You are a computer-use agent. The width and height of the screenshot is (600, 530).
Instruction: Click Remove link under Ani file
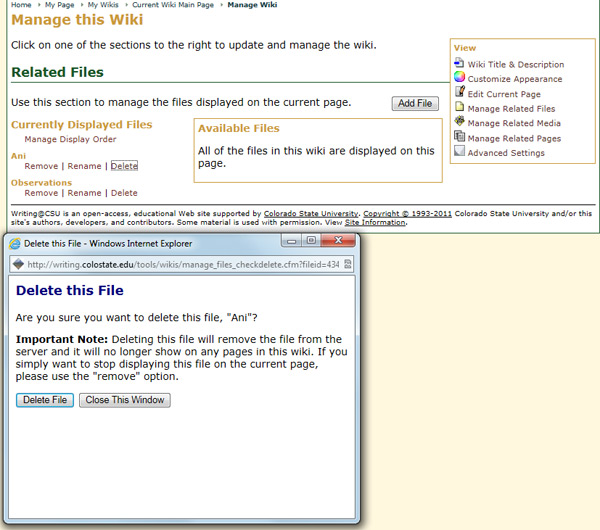[41, 166]
